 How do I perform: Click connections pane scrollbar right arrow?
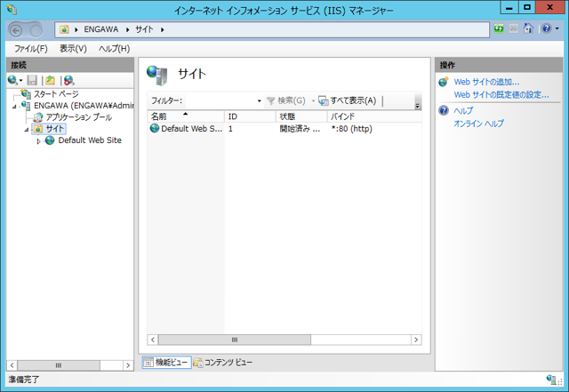(x=128, y=365)
